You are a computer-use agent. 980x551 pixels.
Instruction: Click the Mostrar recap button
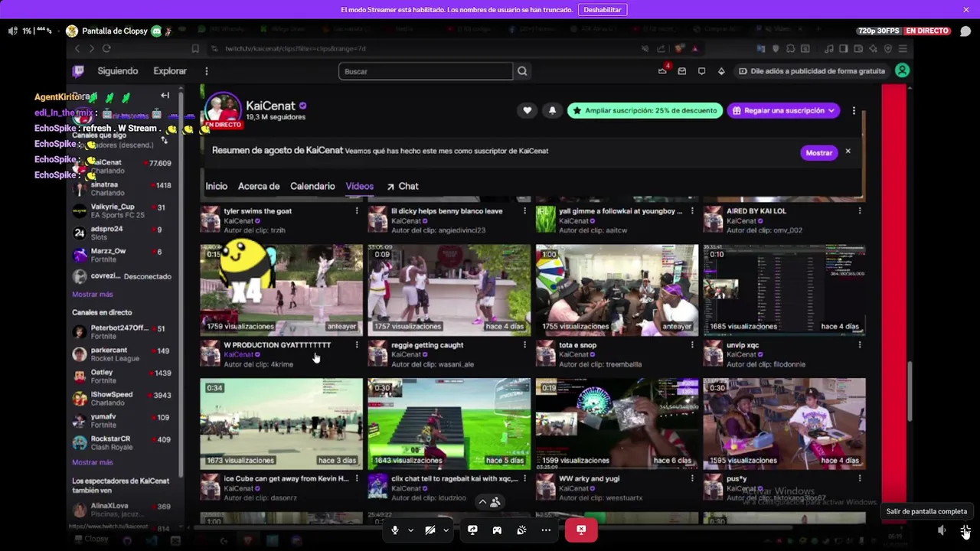(818, 152)
